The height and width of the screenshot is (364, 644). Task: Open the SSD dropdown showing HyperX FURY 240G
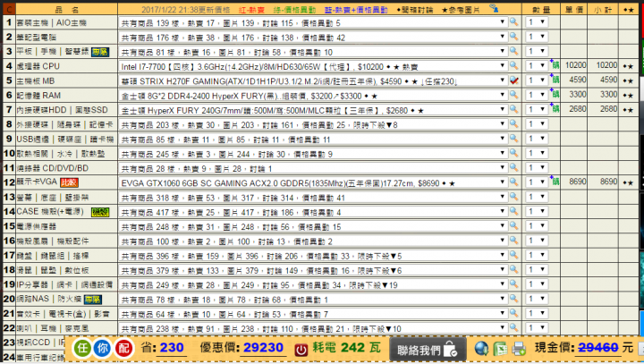click(313, 110)
